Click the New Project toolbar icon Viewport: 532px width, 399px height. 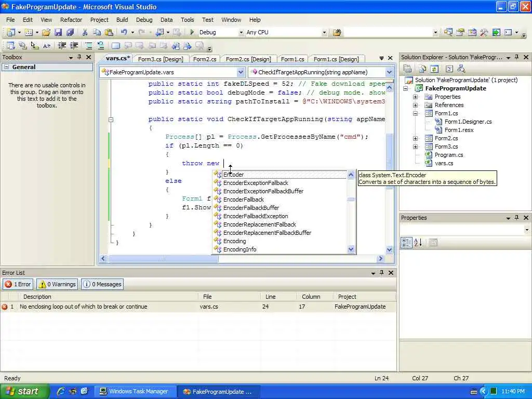pyautogui.click(x=11, y=32)
